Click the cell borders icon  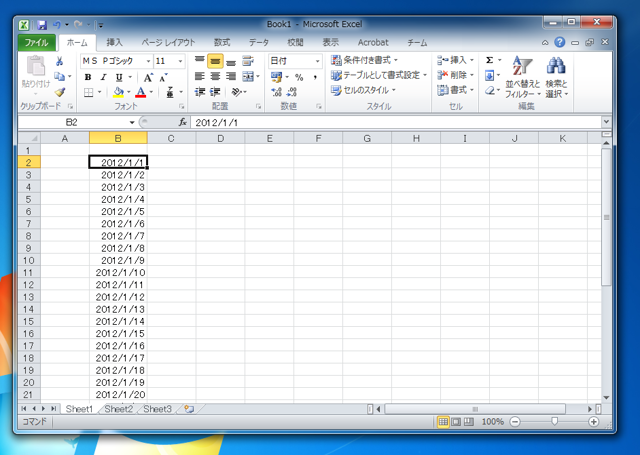click(x=89, y=92)
